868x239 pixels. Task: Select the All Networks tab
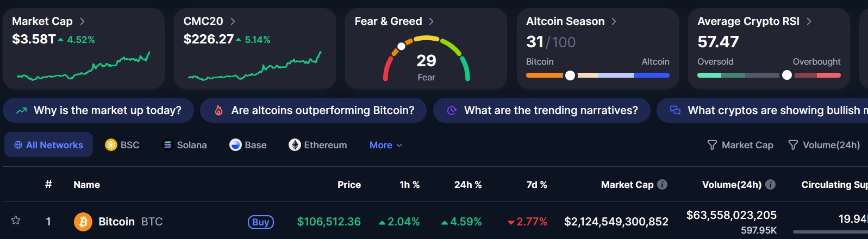click(x=49, y=145)
